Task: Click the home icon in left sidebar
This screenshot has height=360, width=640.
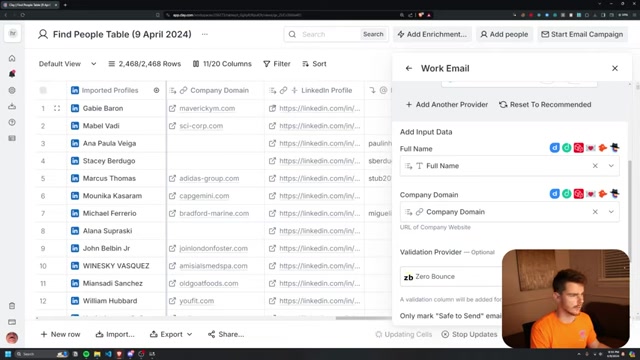Action: 12,58
